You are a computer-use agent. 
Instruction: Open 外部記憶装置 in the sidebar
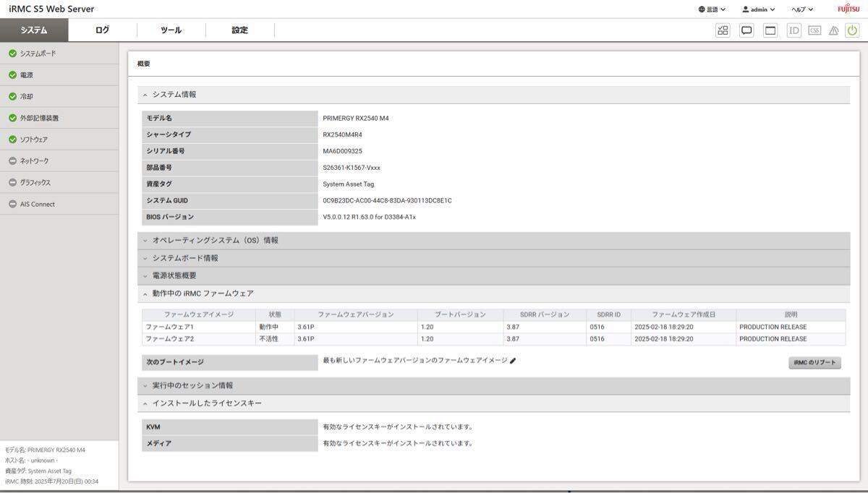(59, 118)
